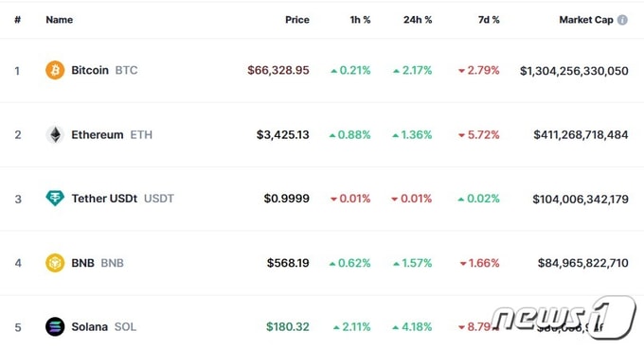Sort by the Price column header

tap(297, 20)
